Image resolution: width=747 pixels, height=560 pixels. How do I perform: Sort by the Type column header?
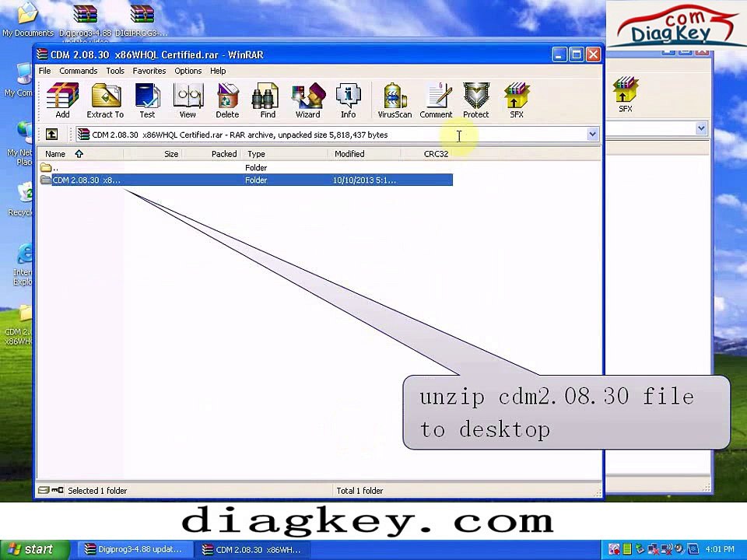(x=285, y=154)
